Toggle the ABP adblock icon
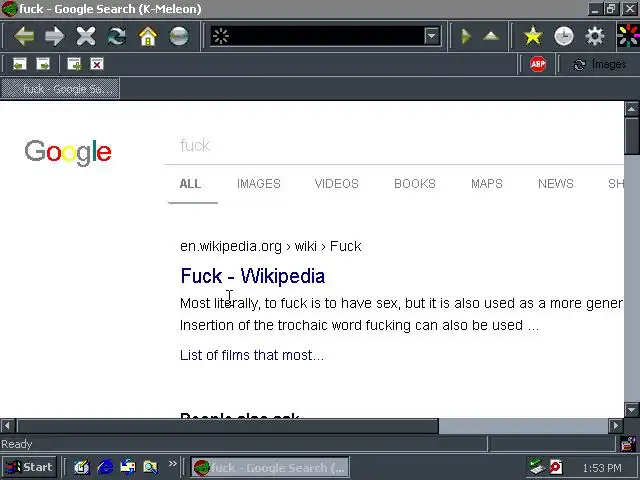 point(538,64)
